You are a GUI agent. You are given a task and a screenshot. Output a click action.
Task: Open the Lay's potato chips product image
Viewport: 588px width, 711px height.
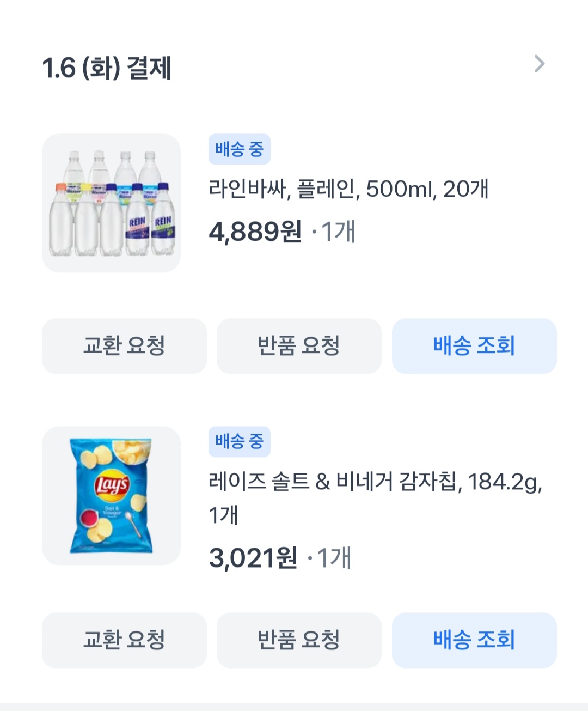tap(111, 495)
